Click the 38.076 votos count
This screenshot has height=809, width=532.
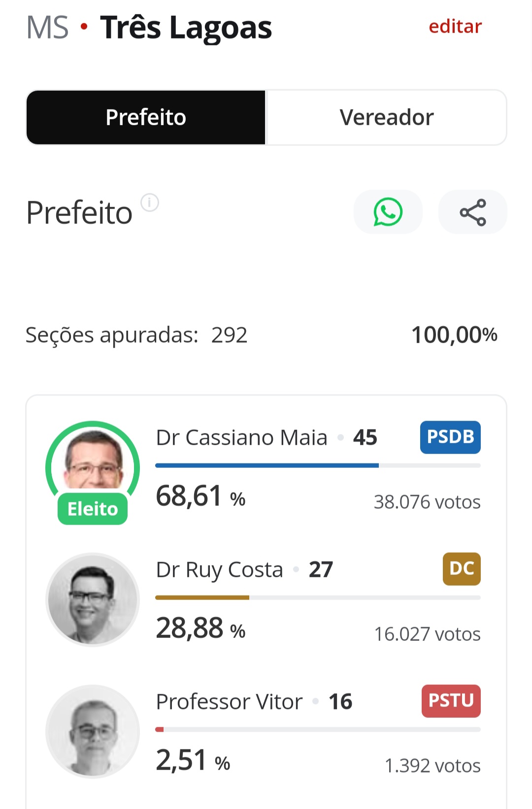click(x=427, y=502)
